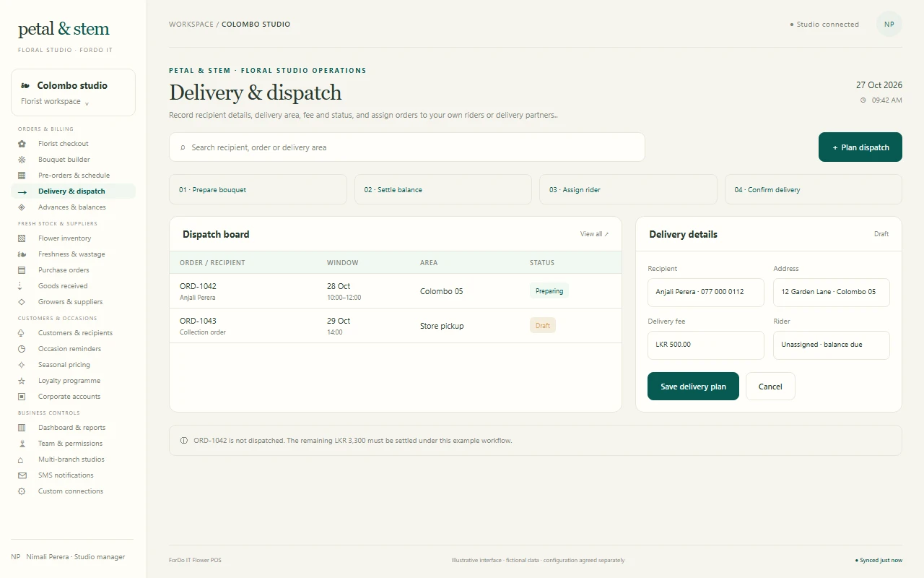Click the Freshness & wastage icon
The width and height of the screenshot is (924, 578).
point(22,254)
